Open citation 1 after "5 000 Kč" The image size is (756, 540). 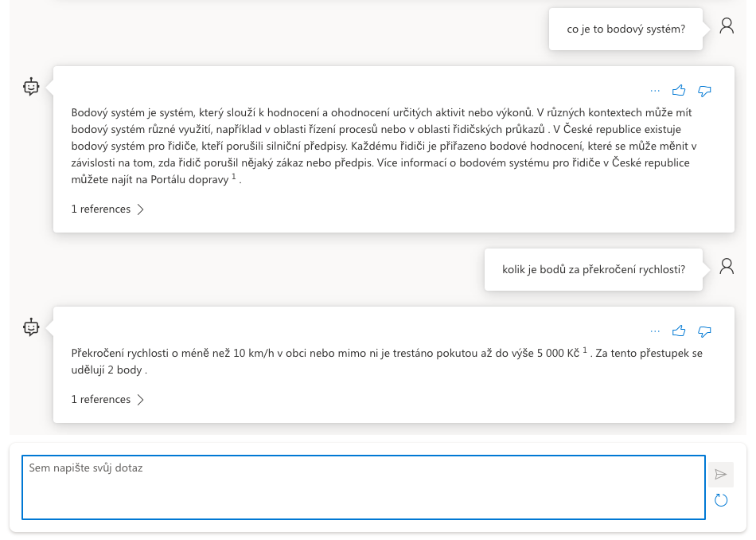point(585,350)
